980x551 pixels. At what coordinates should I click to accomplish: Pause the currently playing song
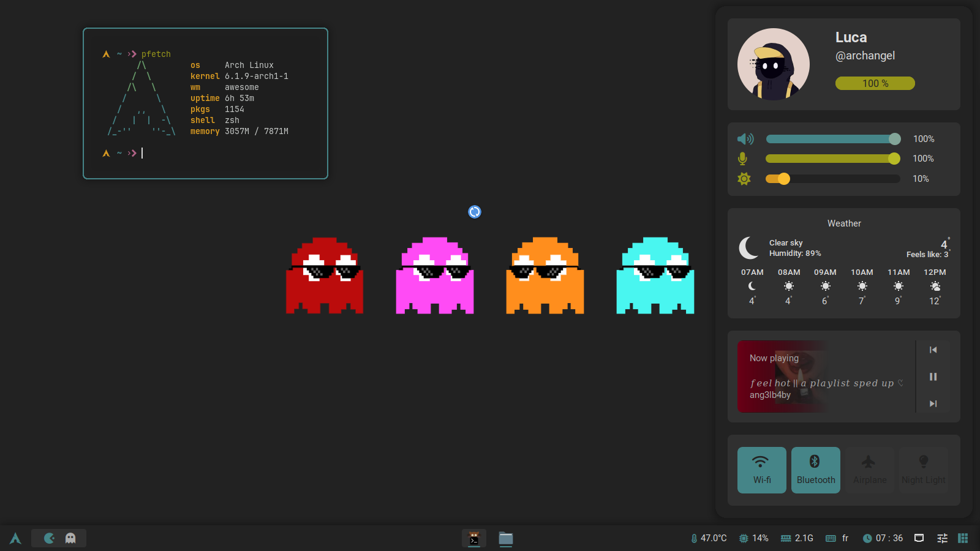coord(933,377)
